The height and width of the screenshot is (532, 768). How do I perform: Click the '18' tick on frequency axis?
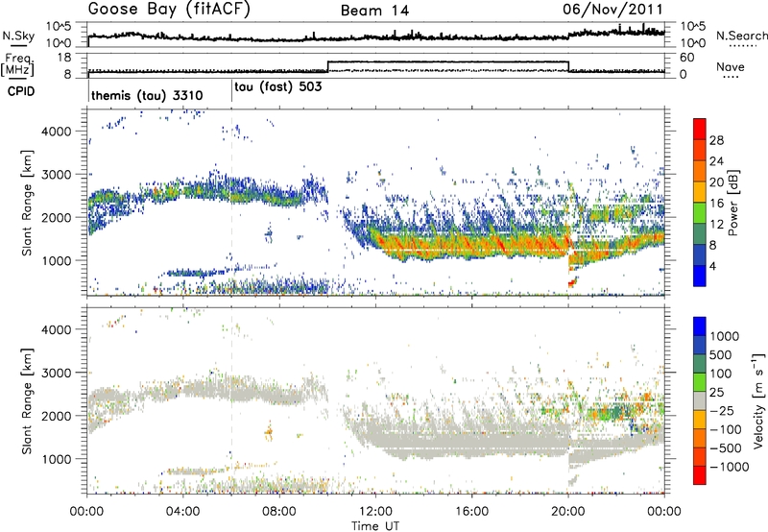(64, 58)
